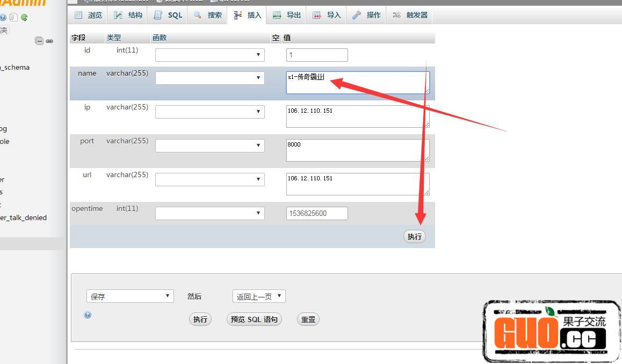The width and height of the screenshot is (622, 364).
Task: Expand the function dropdown for name field
Action: (x=210, y=78)
